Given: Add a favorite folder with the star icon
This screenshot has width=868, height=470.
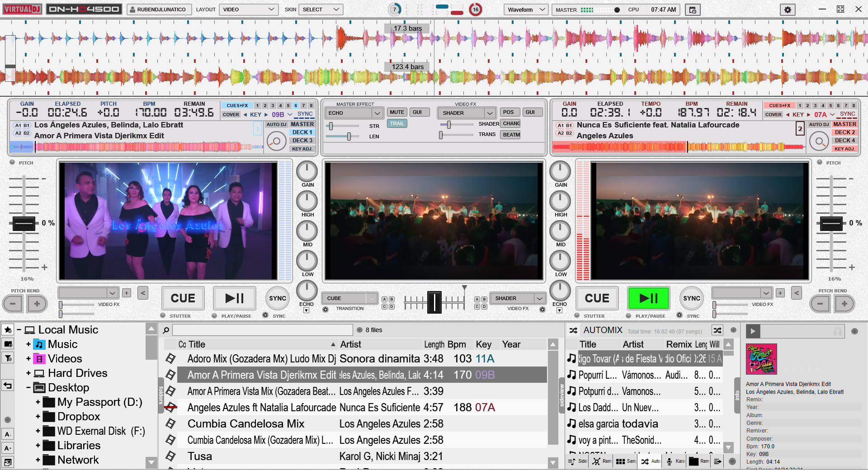Looking at the screenshot, I should pos(8,330).
